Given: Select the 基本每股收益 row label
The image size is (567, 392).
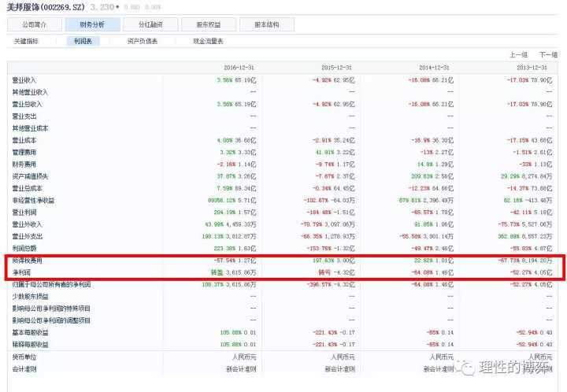Looking at the screenshot, I should pyautogui.click(x=30, y=332).
